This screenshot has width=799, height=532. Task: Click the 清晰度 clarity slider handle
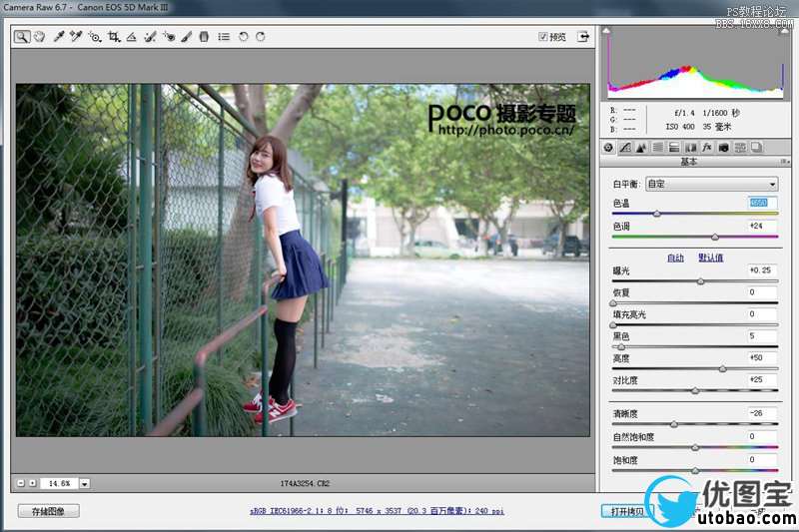click(674, 424)
